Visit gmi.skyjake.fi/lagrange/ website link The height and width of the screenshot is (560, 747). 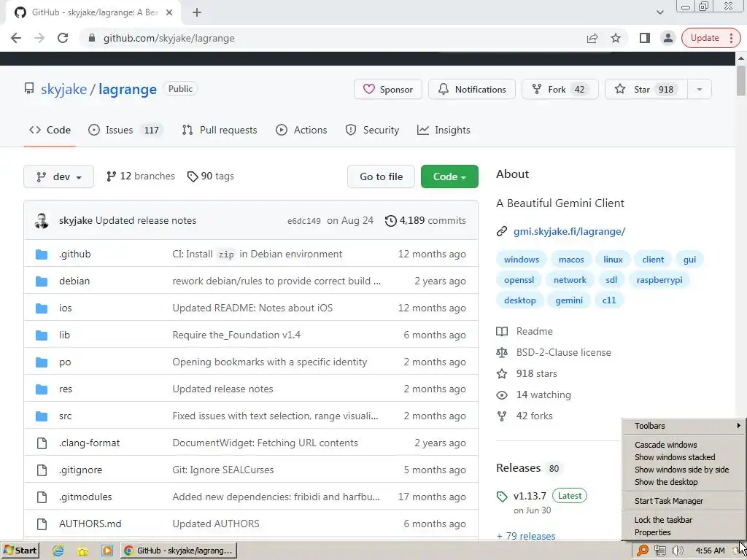click(569, 231)
